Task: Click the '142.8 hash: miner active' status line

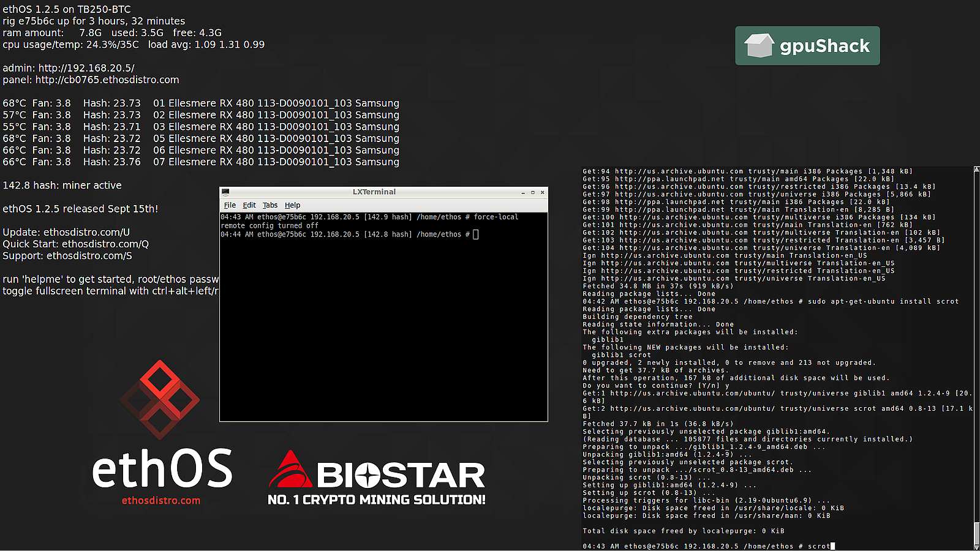Action: (62, 185)
